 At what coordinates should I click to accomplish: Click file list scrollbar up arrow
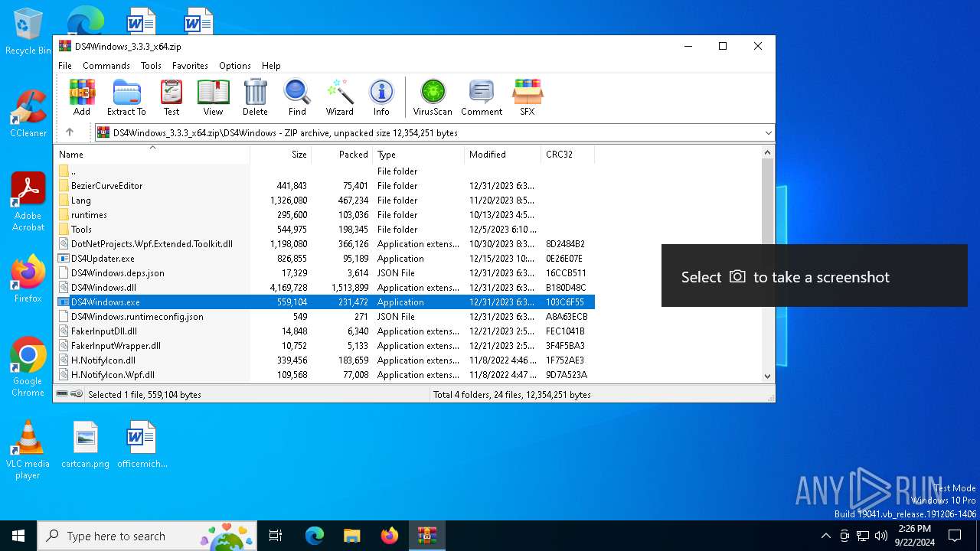coord(767,152)
